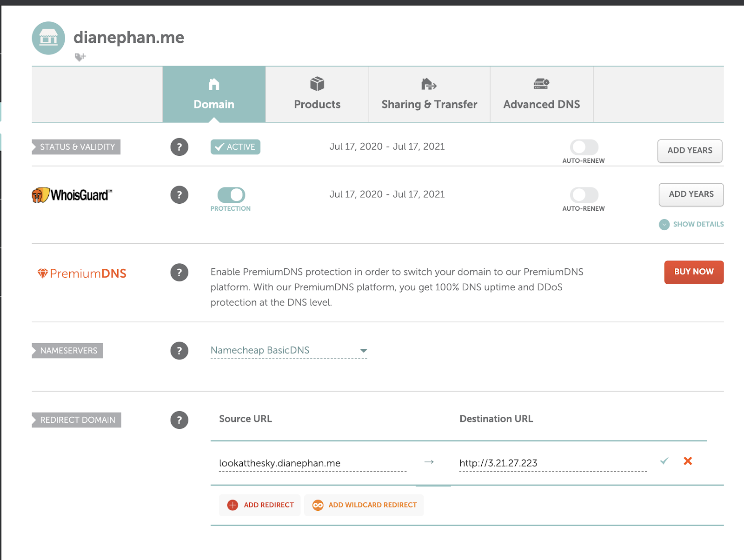The width and height of the screenshot is (744, 560).
Task: Confirm redirect with the checkmark icon
Action: tap(664, 461)
